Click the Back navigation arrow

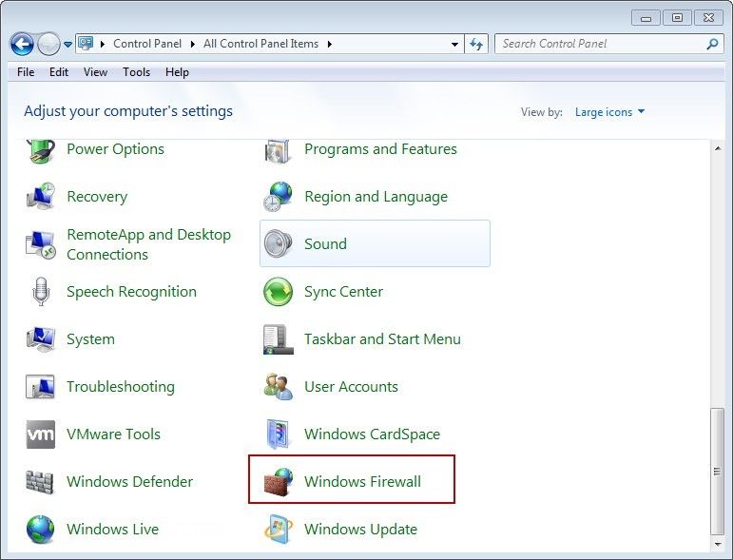(x=22, y=45)
